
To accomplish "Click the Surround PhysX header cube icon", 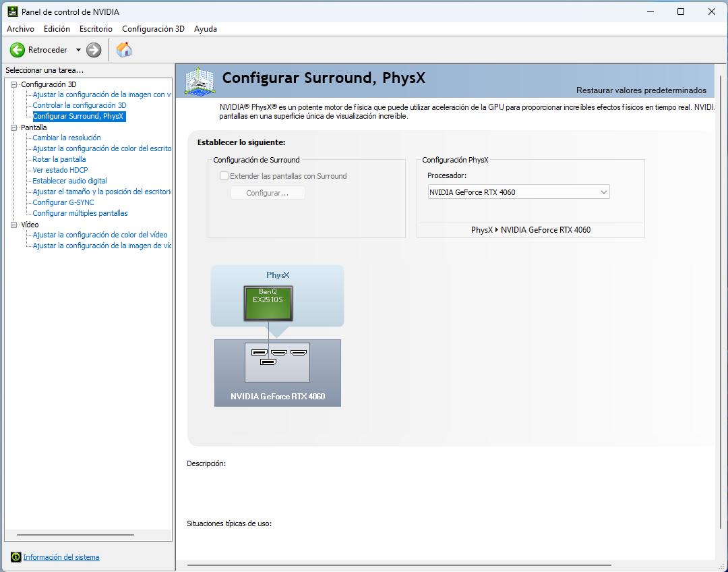I will click(200, 82).
